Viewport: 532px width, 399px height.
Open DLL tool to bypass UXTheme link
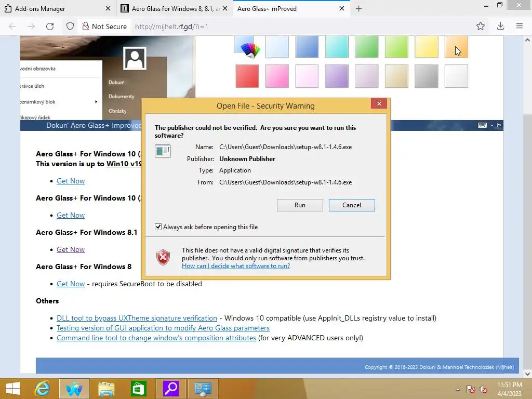137,318
